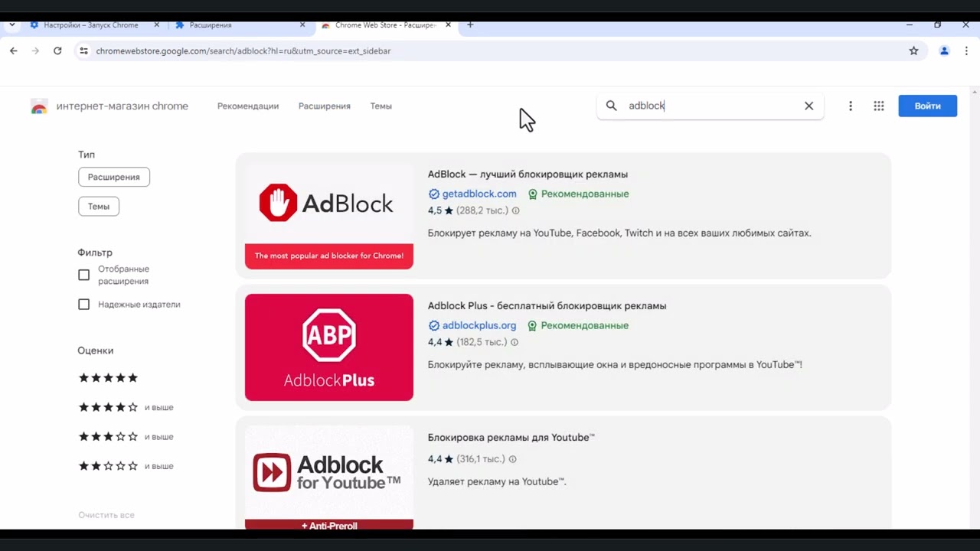
Task: Click the address bar URL
Action: pos(243,51)
